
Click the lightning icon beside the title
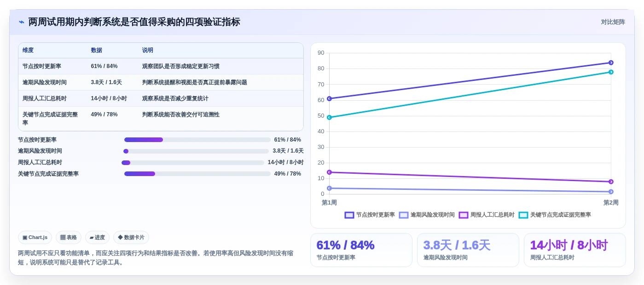[x=22, y=22]
